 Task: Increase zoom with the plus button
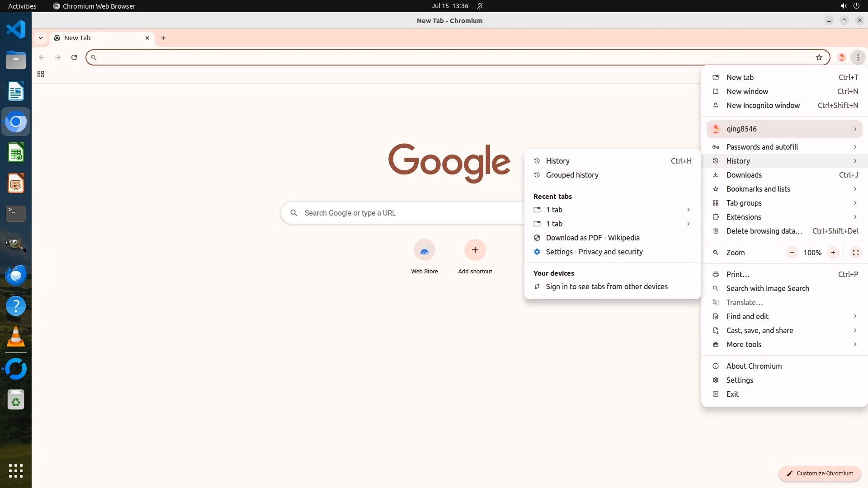(833, 253)
